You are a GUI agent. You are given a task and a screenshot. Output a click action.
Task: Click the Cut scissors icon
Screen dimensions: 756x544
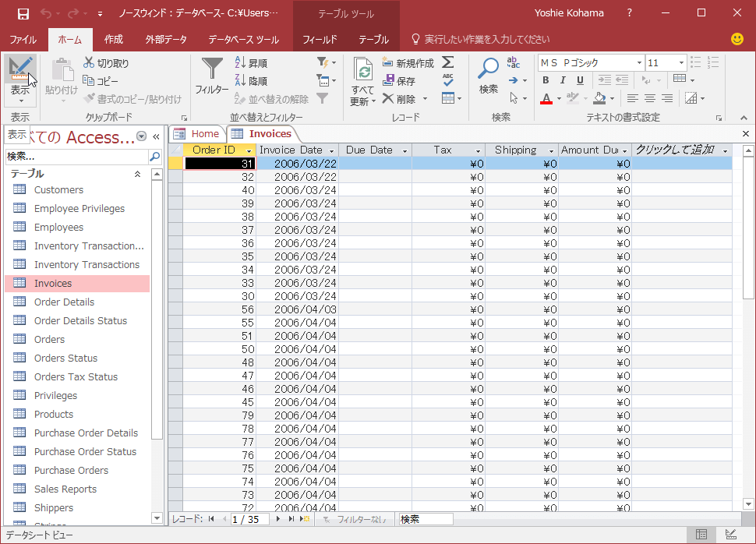point(90,63)
